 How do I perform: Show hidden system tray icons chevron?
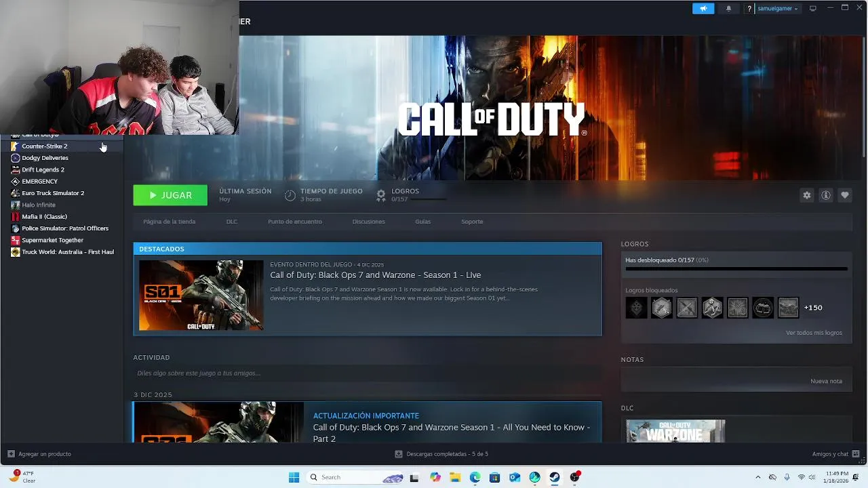coord(758,477)
